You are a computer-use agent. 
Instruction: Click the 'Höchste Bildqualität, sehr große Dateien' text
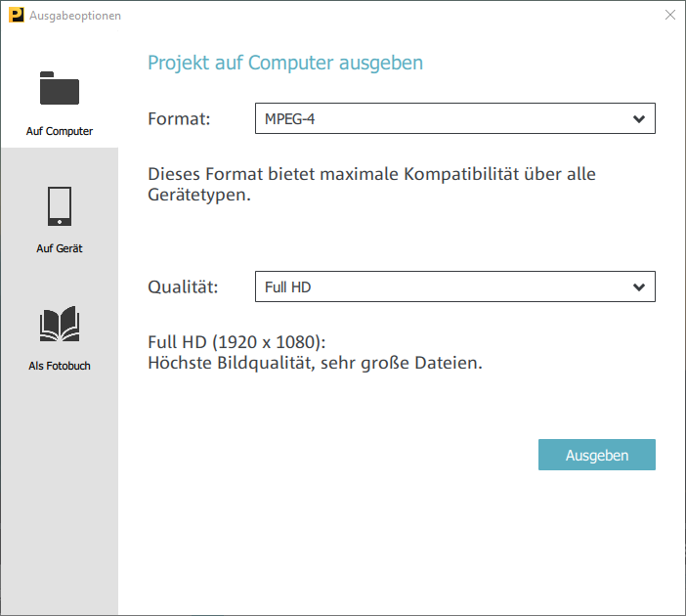[315, 364]
